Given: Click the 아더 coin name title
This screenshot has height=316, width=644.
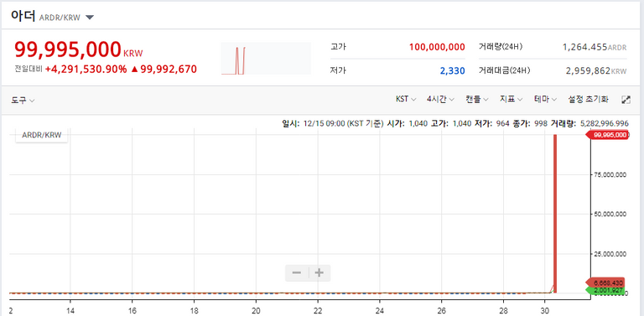Looking at the screenshot, I should coord(23,16).
